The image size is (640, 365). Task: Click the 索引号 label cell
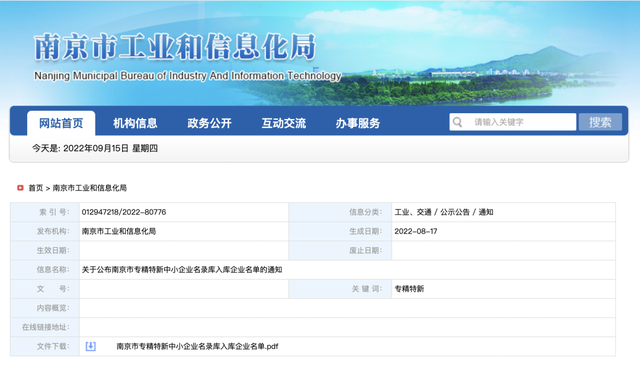coord(45,212)
